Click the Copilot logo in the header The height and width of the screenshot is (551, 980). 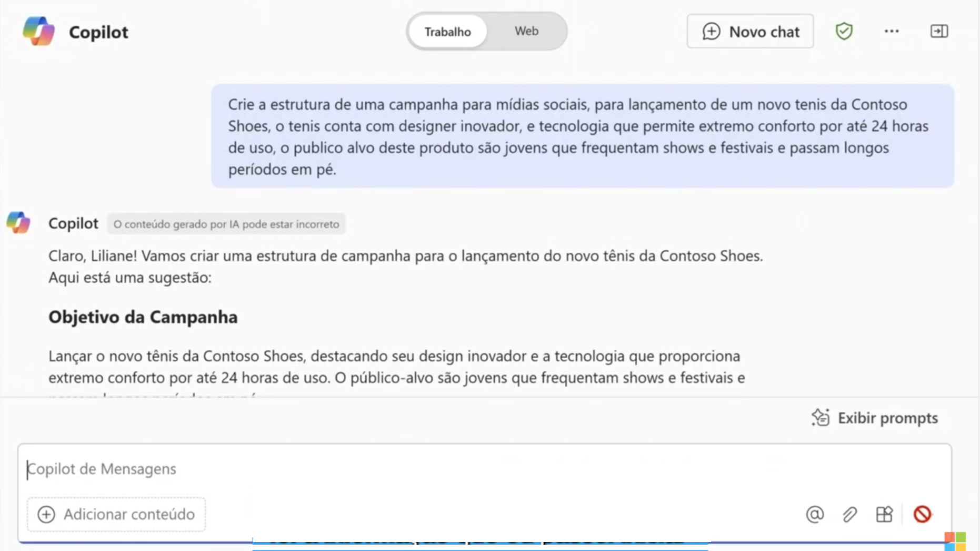coord(39,32)
